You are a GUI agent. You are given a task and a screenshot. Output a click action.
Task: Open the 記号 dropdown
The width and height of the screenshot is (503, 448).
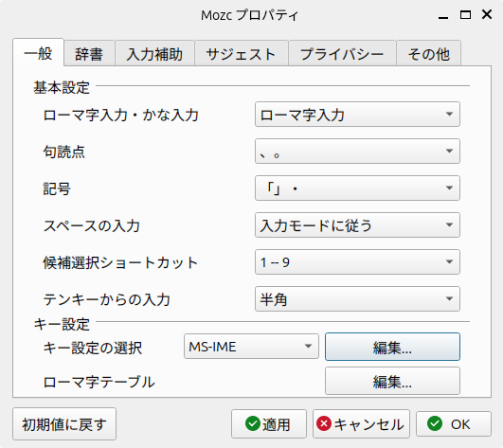click(357, 188)
